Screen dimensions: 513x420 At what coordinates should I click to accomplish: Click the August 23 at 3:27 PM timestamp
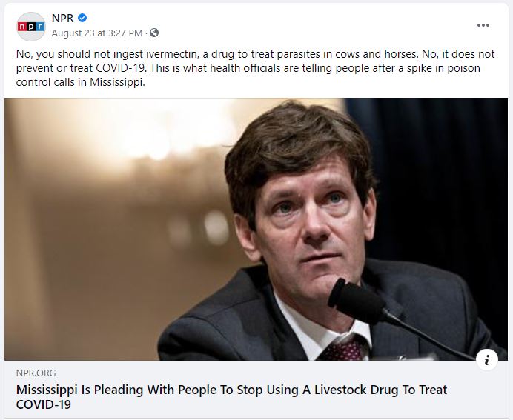(97, 33)
